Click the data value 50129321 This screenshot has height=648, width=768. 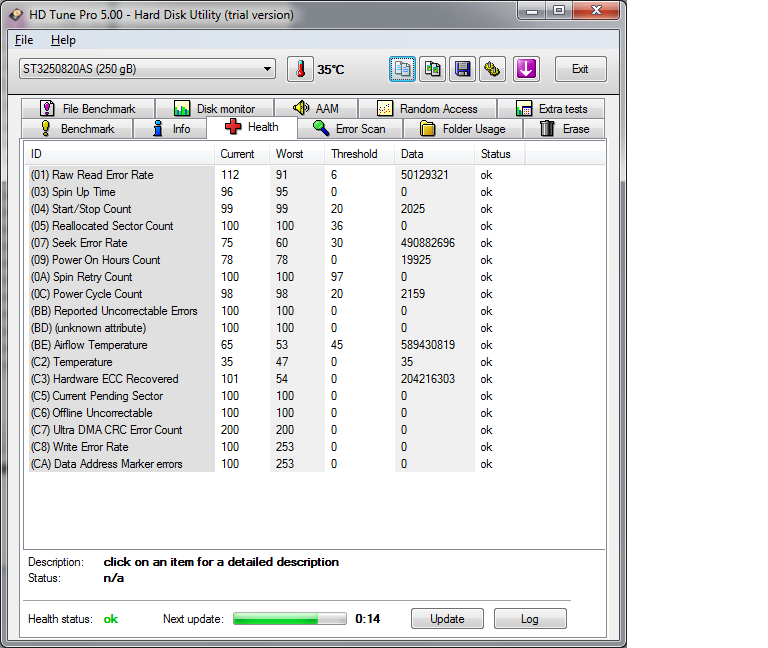[x=425, y=175]
